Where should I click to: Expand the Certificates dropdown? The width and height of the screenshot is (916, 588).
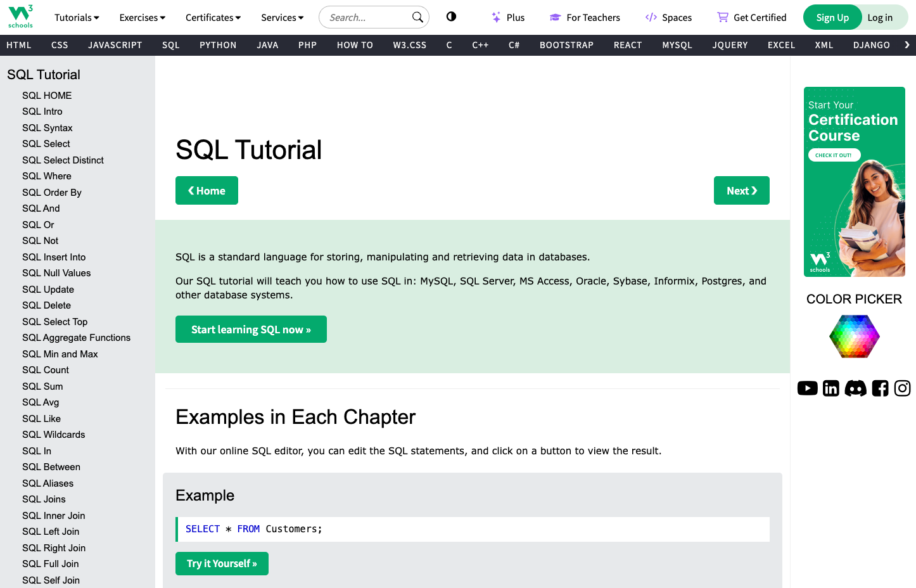(213, 18)
